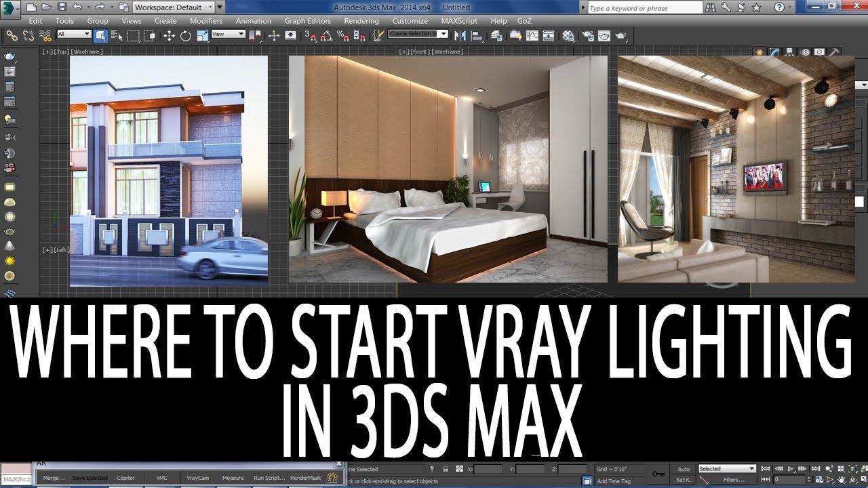
Task: Click the Select and Link chain icon
Action: click(12, 35)
